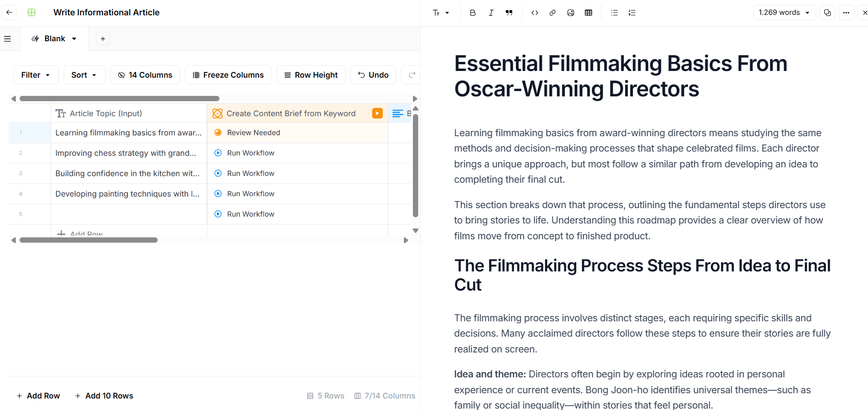Apply bulleted list formatting
868x410 pixels.
click(x=614, y=13)
